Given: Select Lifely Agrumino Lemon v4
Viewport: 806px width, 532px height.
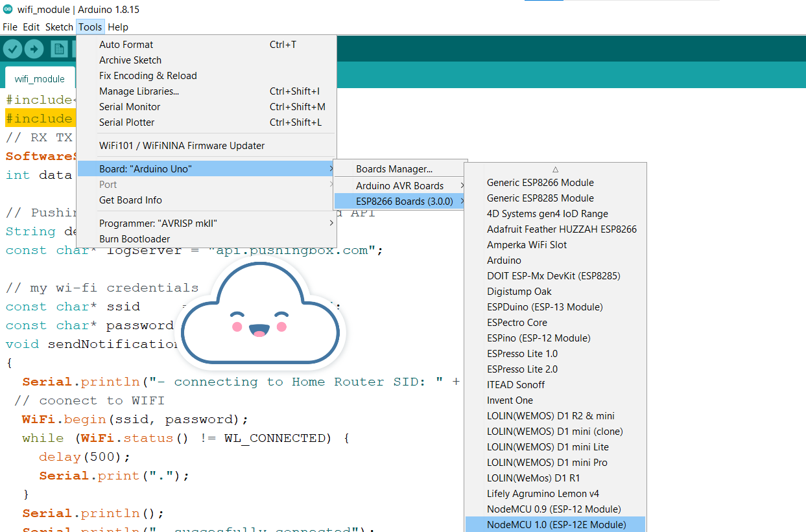Looking at the screenshot, I should pyautogui.click(x=556, y=494).
